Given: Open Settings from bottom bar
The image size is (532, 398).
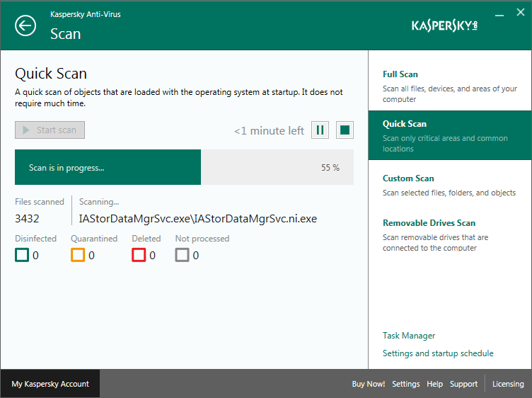Looking at the screenshot, I should tap(406, 384).
